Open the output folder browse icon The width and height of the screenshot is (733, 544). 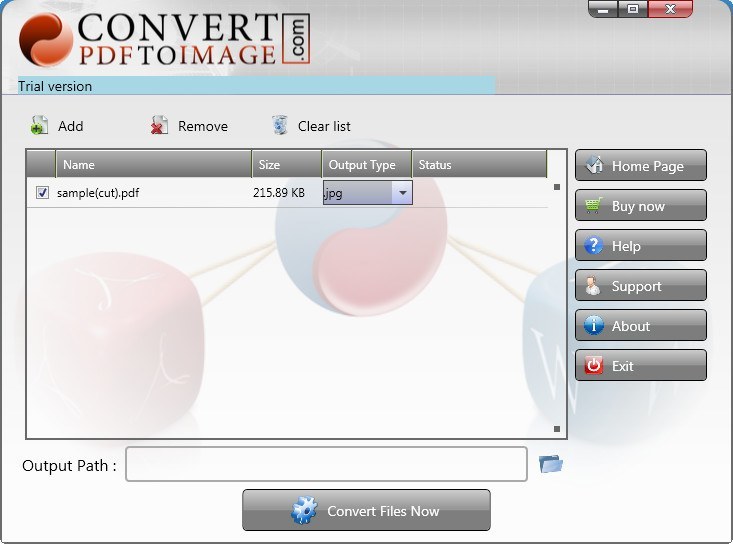tap(551, 464)
